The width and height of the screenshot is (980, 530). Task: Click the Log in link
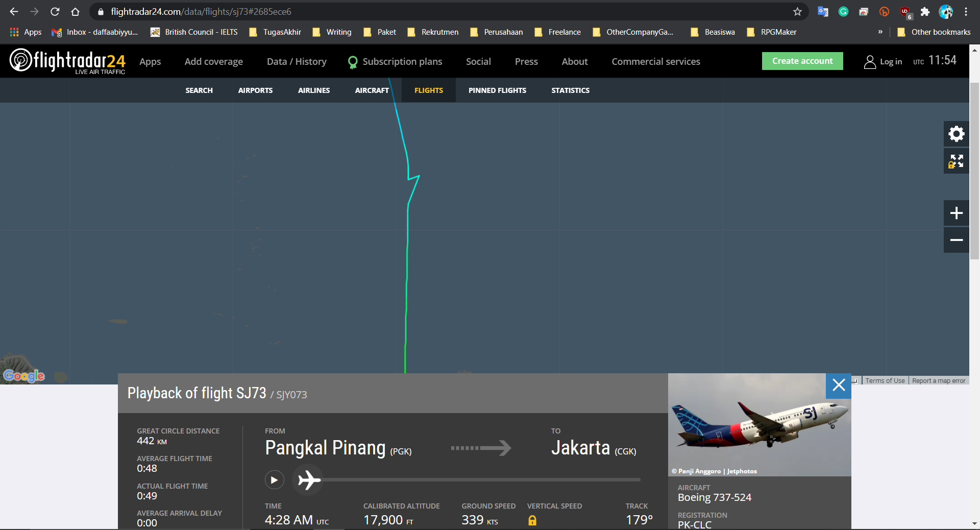[x=891, y=62]
